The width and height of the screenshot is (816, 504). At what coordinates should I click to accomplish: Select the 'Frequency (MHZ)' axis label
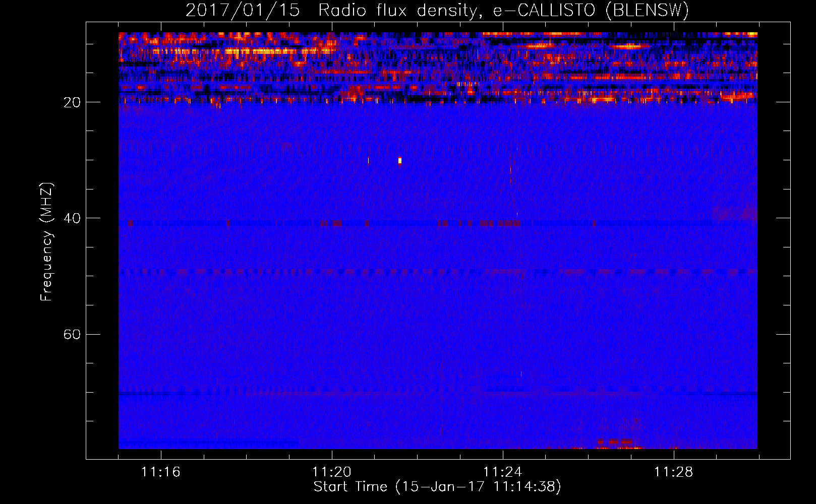point(46,242)
